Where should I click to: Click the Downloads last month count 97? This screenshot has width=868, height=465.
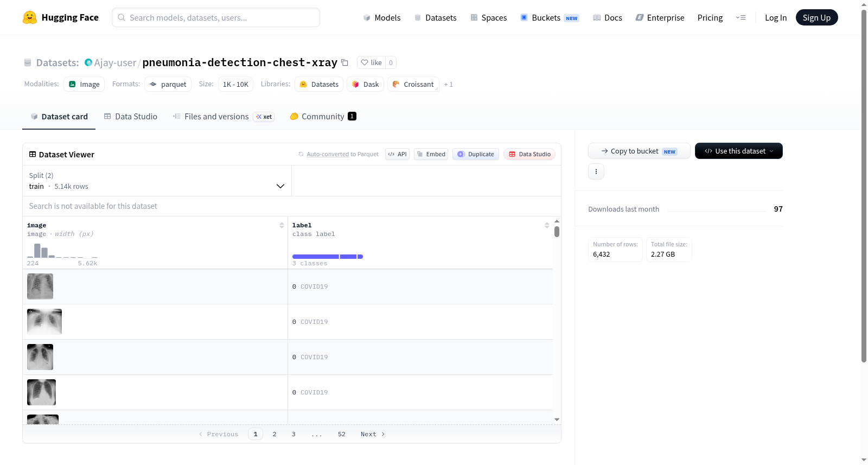pyautogui.click(x=778, y=209)
